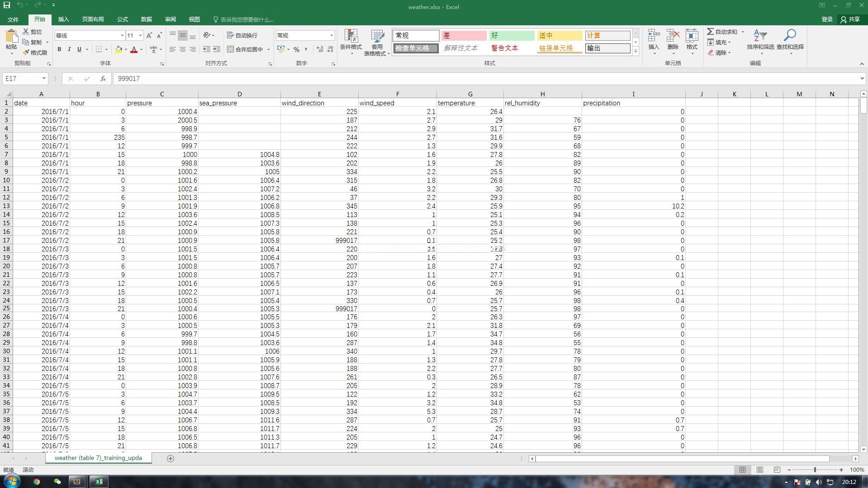Toggle center horizontal alignment

pos(183,49)
